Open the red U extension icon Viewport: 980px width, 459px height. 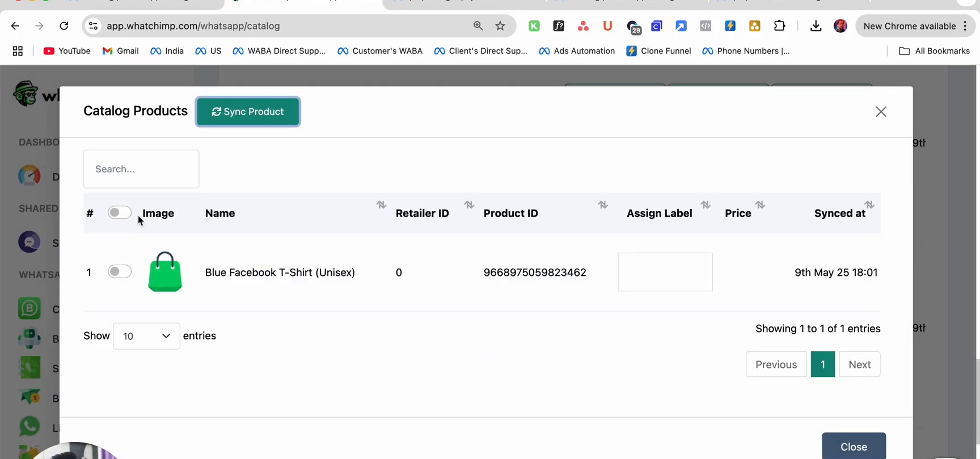pos(607,26)
